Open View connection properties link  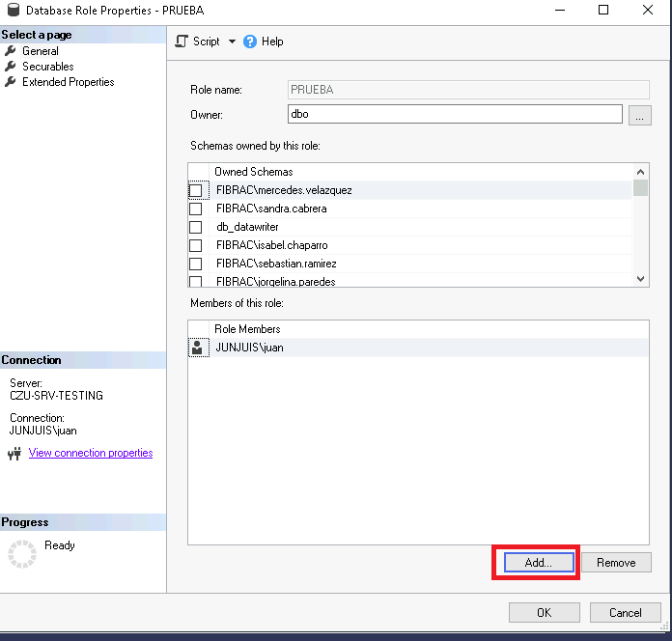[91, 453]
